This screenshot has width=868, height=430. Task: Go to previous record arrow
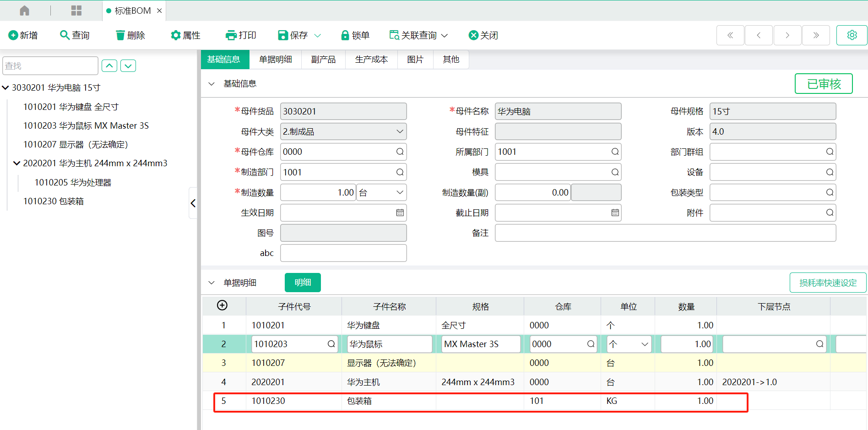tap(759, 35)
